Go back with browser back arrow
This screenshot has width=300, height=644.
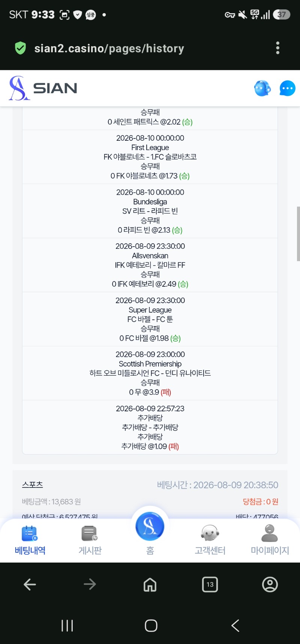30,584
